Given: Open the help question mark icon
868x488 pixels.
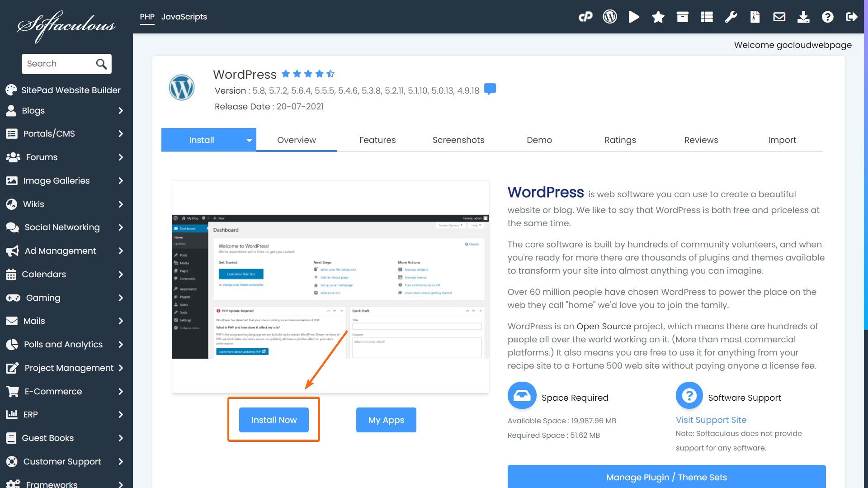Looking at the screenshot, I should coord(827,17).
